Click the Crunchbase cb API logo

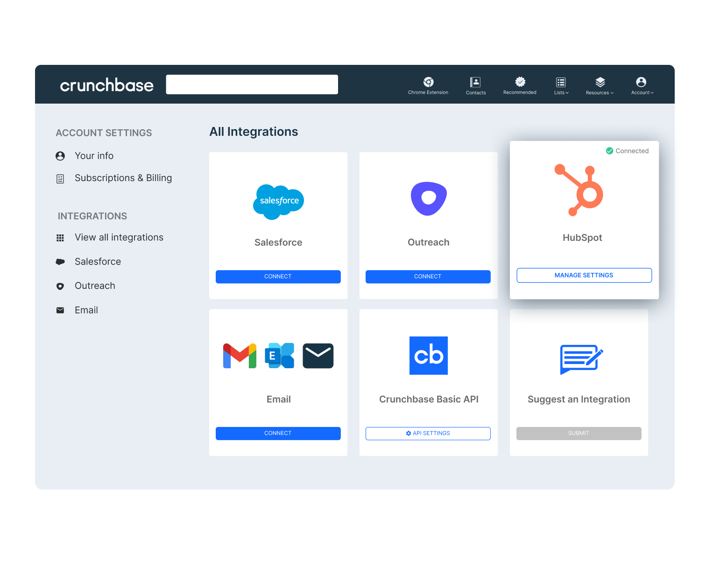tap(429, 356)
